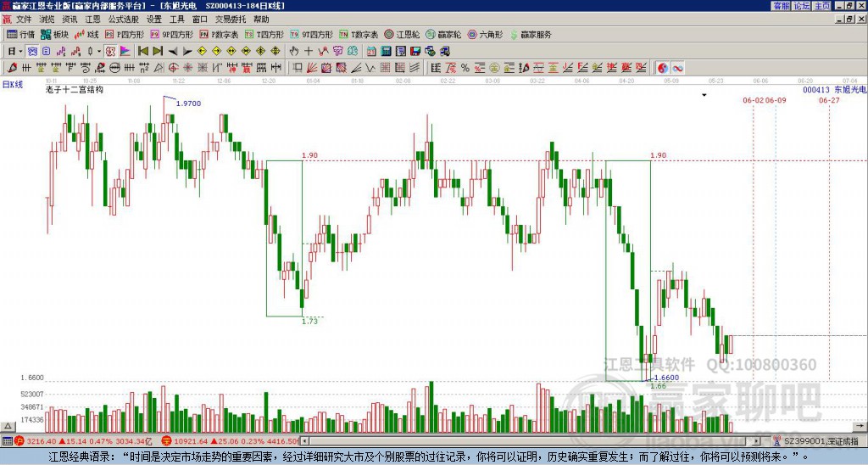
Task: Open the T四方形 tool
Action: tap(264, 34)
